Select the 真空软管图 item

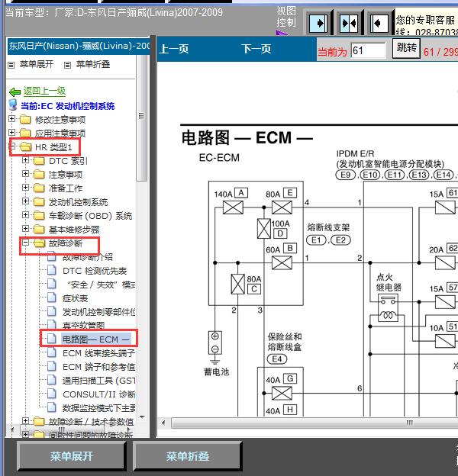[x=83, y=326]
